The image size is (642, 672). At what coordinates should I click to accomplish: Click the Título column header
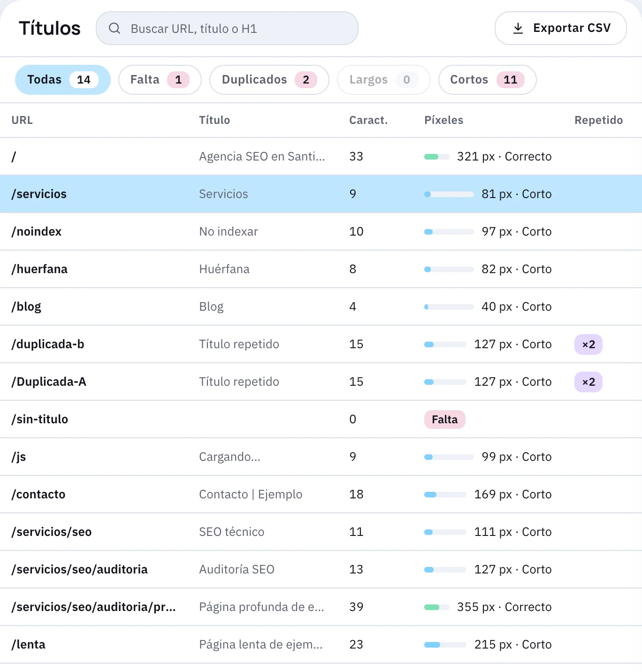point(214,120)
